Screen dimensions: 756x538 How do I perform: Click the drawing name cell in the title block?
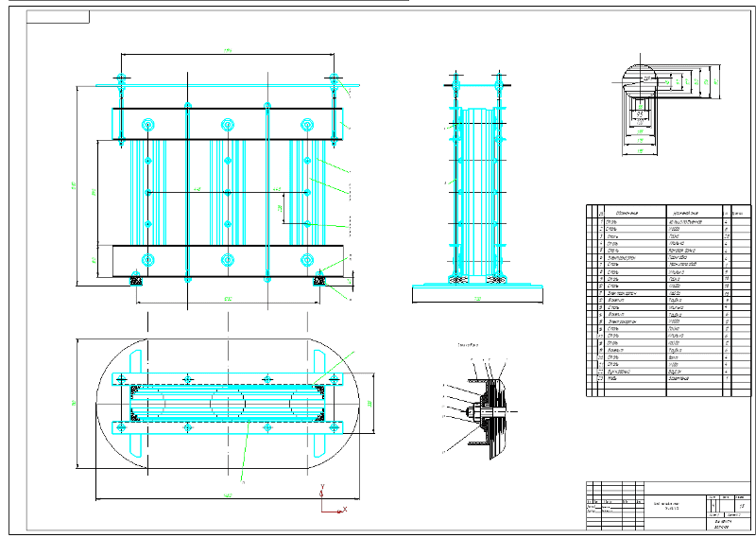click(x=676, y=506)
